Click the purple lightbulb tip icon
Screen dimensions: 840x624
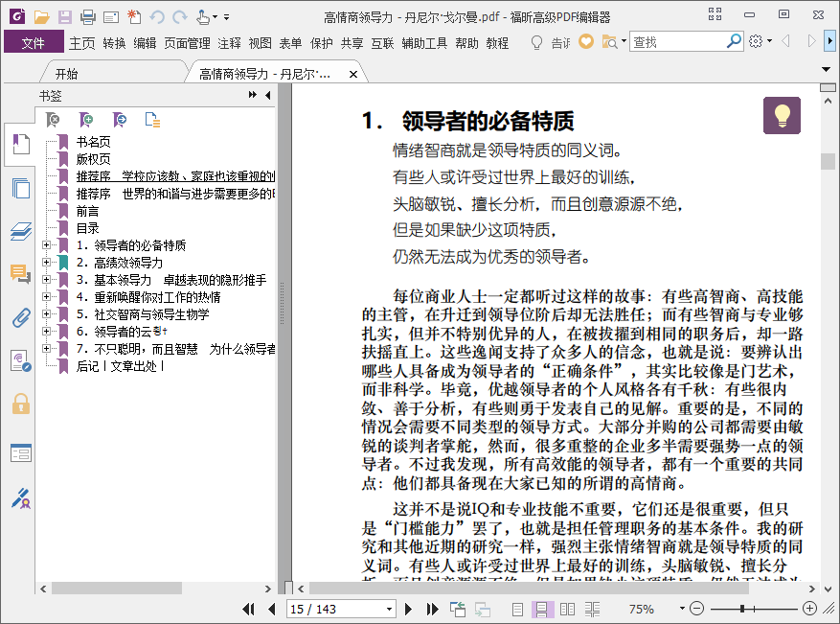pos(782,115)
